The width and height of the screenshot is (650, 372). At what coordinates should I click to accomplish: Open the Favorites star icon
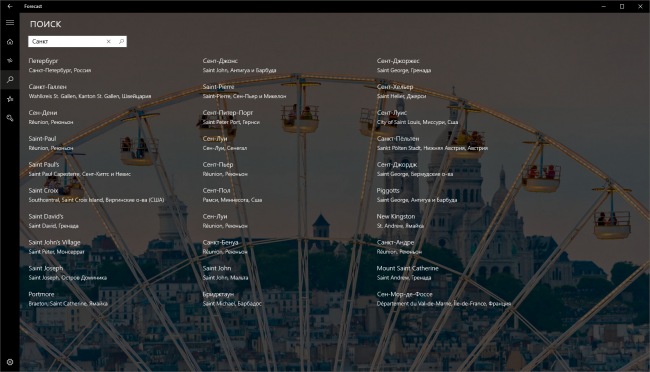pos(10,99)
